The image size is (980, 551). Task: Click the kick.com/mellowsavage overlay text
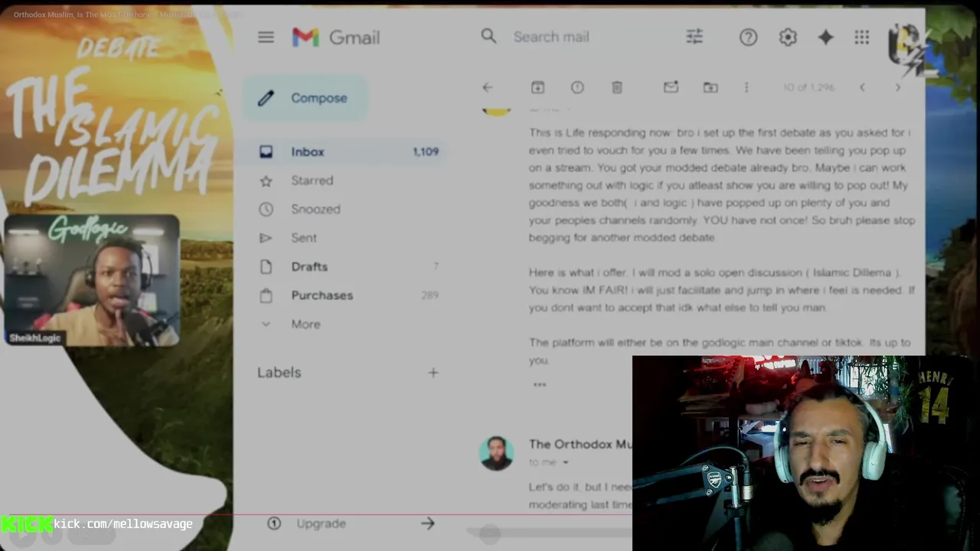(123, 524)
